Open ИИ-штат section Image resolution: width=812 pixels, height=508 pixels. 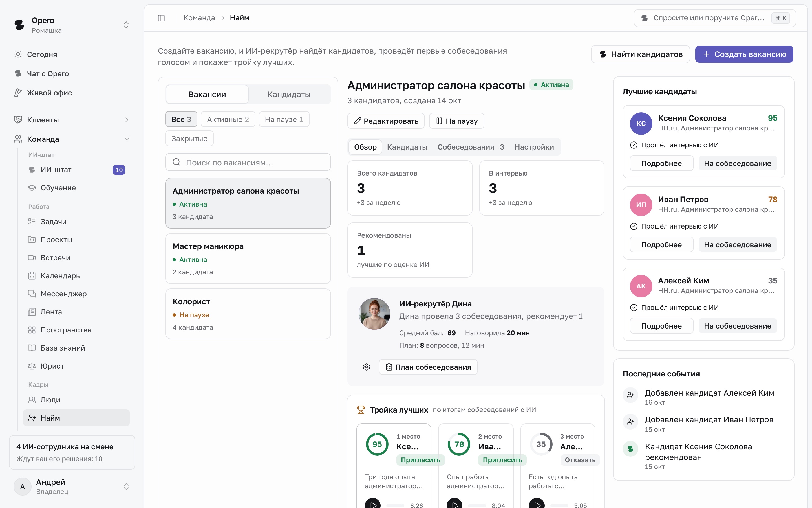76,170
